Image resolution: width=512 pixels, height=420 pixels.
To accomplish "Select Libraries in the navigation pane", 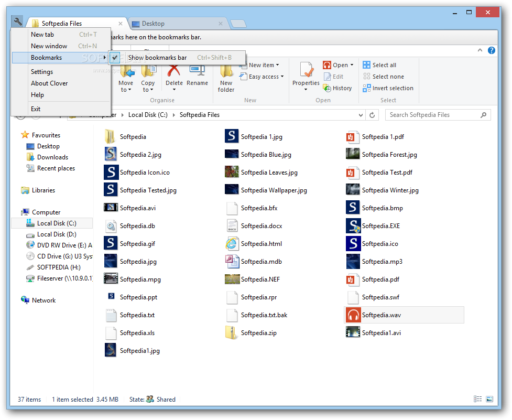I will point(43,190).
